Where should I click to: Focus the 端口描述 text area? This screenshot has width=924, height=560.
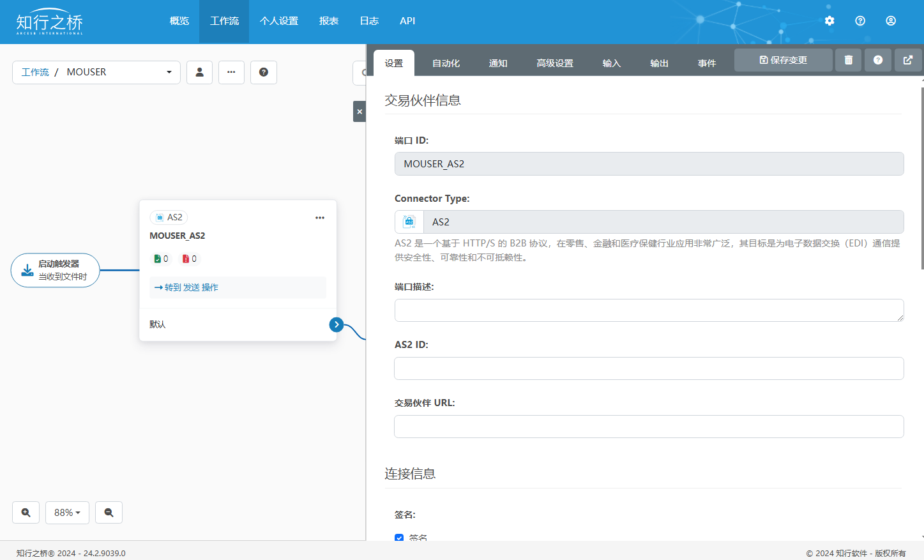click(649, 310)
